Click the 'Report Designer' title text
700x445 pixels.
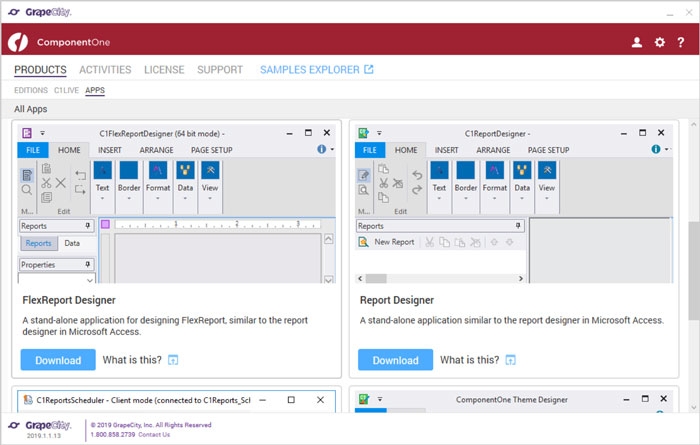click(x=397, y=300)
